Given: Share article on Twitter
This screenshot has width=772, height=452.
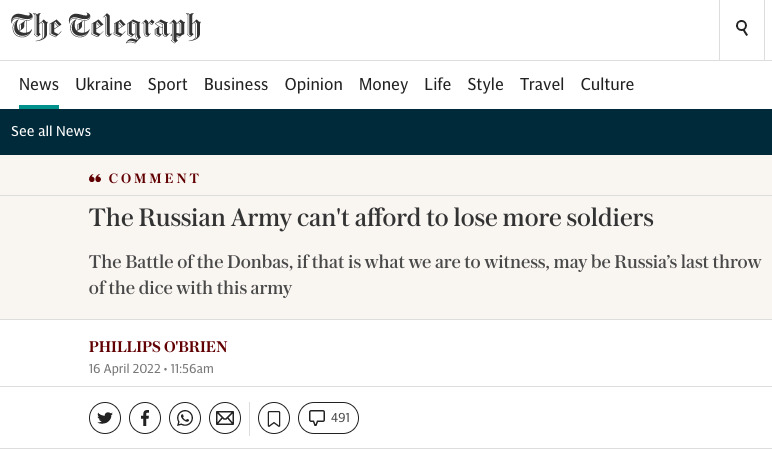Looking at the screenshot, I should coord(105,418).
